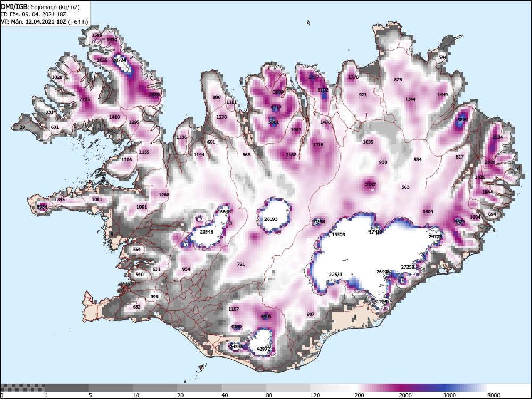Click the 19503 label on Vatnajökull
Image resolution: width=532 pixels, height=399 pixels.
tap(338, 235)
